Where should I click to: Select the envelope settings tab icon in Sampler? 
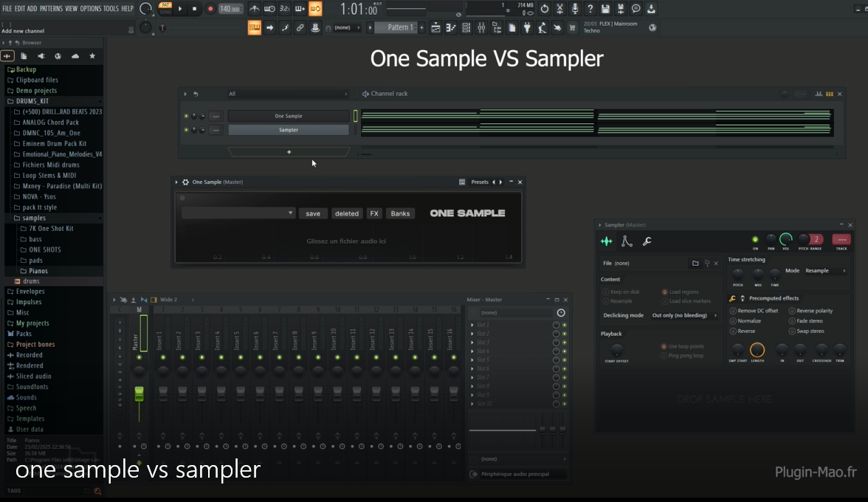tap(627, 241)
